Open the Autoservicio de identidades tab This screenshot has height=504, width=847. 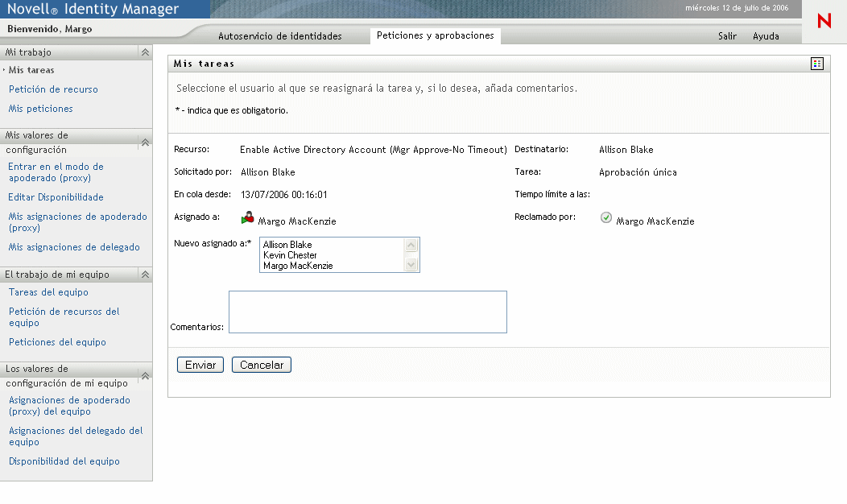(x=280, y=36)
